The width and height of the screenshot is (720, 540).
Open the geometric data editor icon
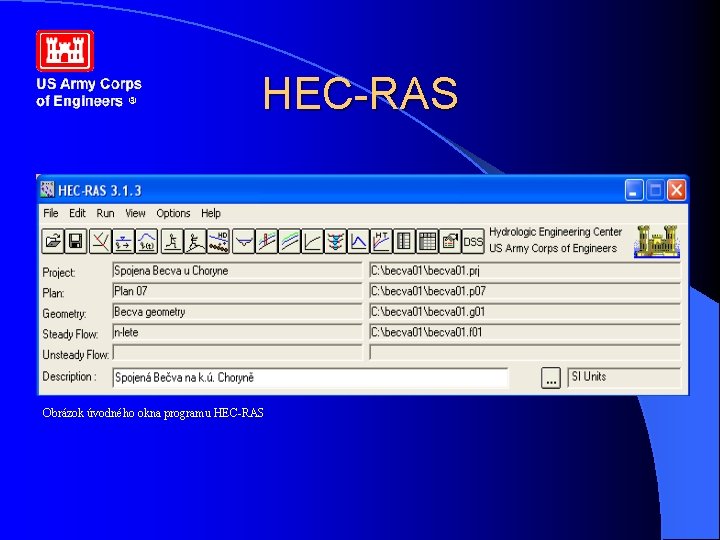pyautogui.click(x=101, y=241)
